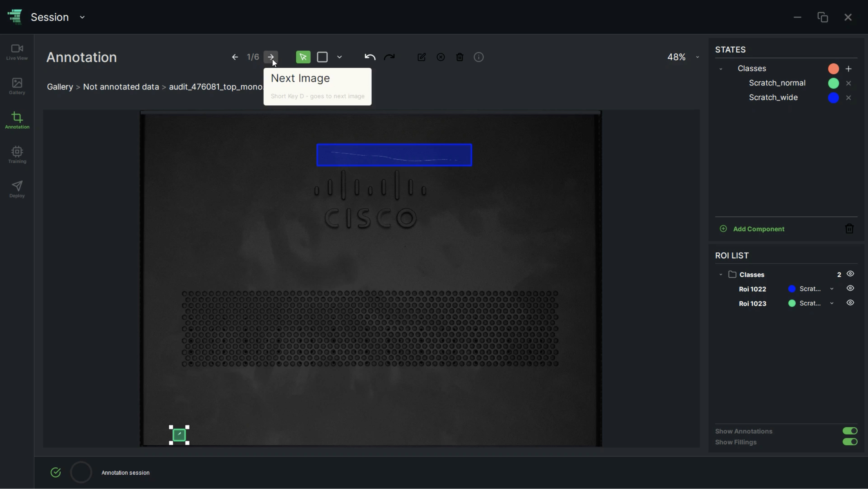The image size is (868, 489).
Task: Click the edit pencil icon in toolbar
Action: click(422, 57)
